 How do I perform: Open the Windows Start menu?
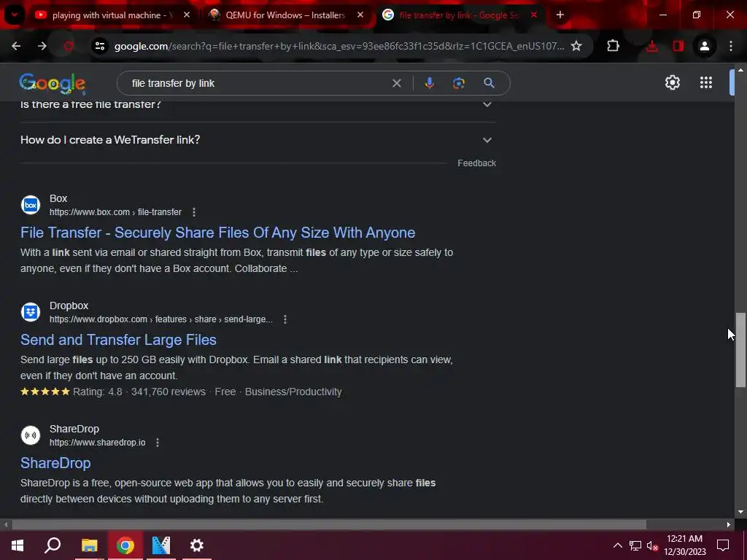coord(18,545)
